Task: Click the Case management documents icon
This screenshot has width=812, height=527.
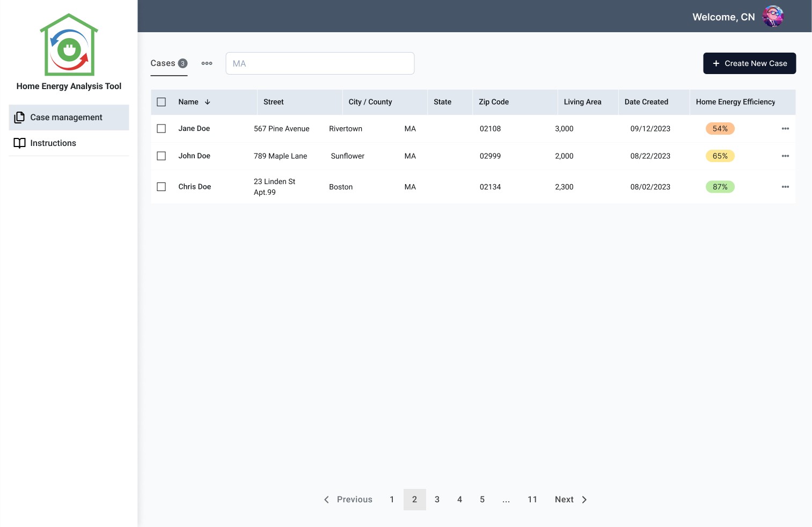Action: click(x=19, y=118)
